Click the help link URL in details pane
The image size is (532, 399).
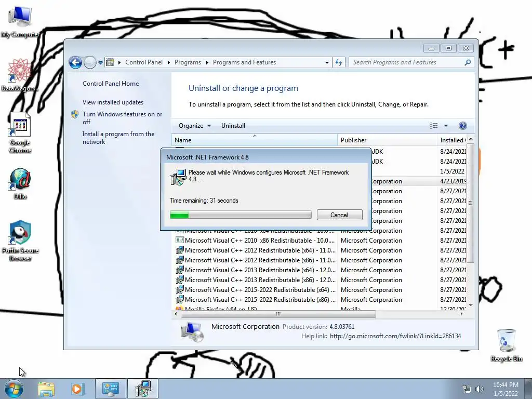[x=395, y=336]
